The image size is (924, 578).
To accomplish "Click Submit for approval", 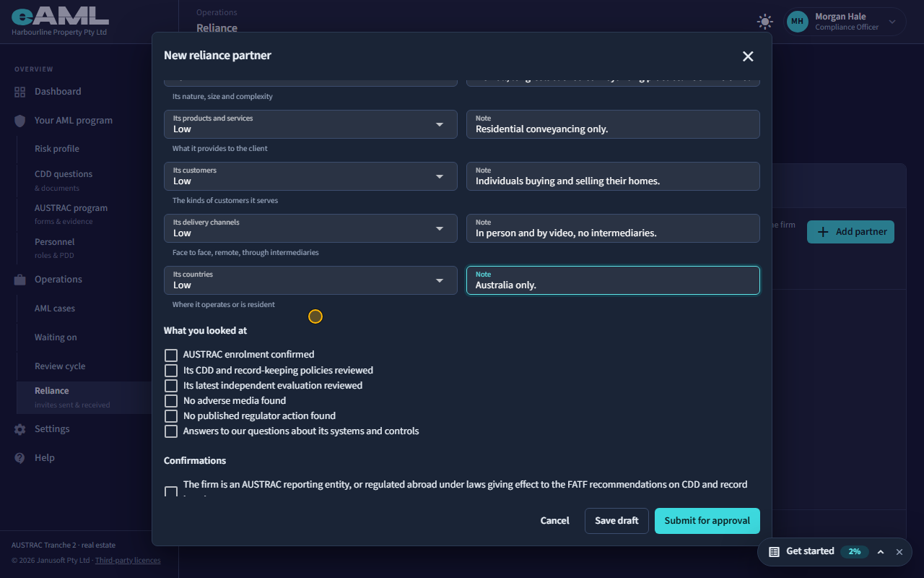I will (707, 521).
